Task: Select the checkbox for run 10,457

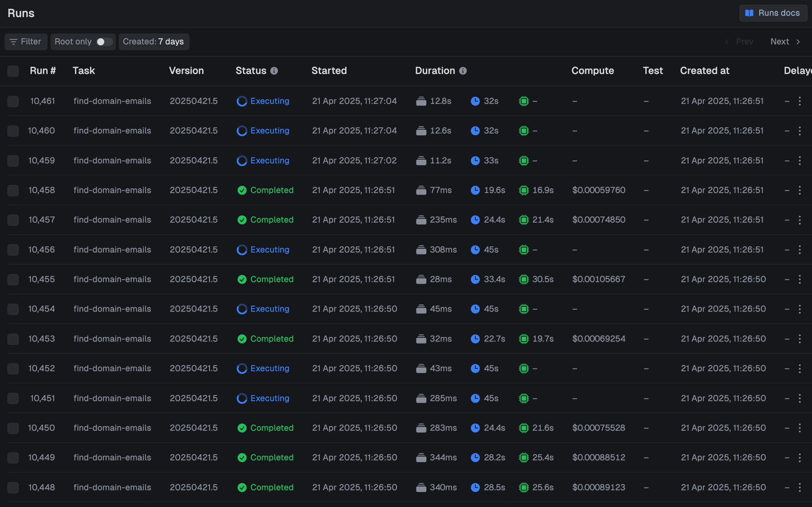Action: coord(13,220)
